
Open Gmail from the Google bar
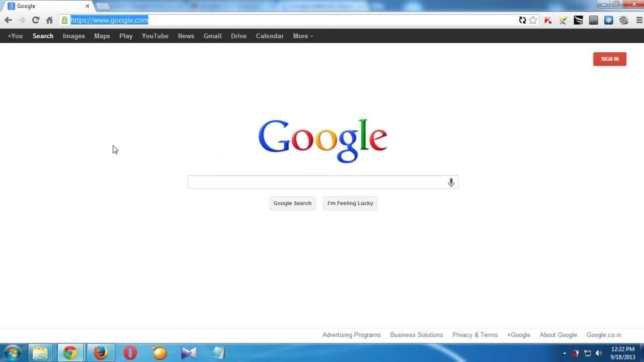click(x=212, y=36)
